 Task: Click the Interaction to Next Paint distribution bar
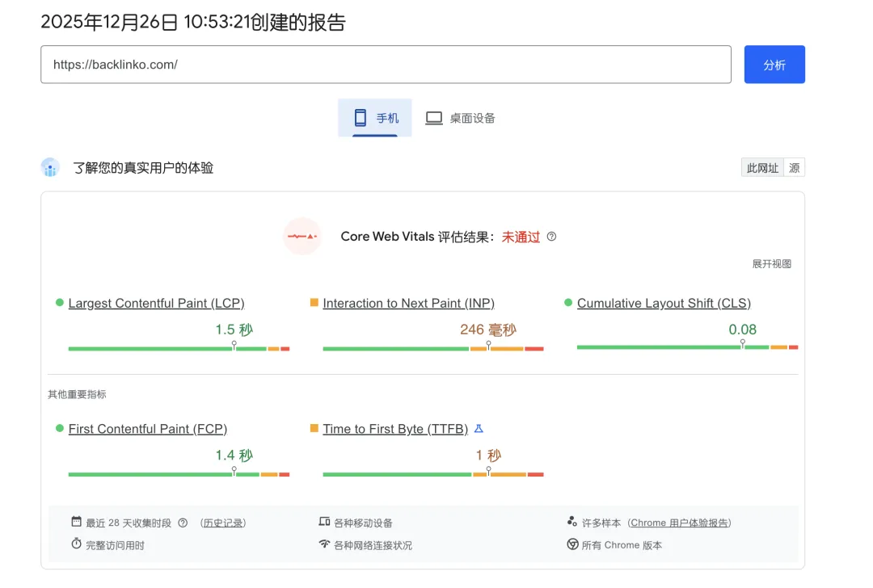(x=432, y=349)
